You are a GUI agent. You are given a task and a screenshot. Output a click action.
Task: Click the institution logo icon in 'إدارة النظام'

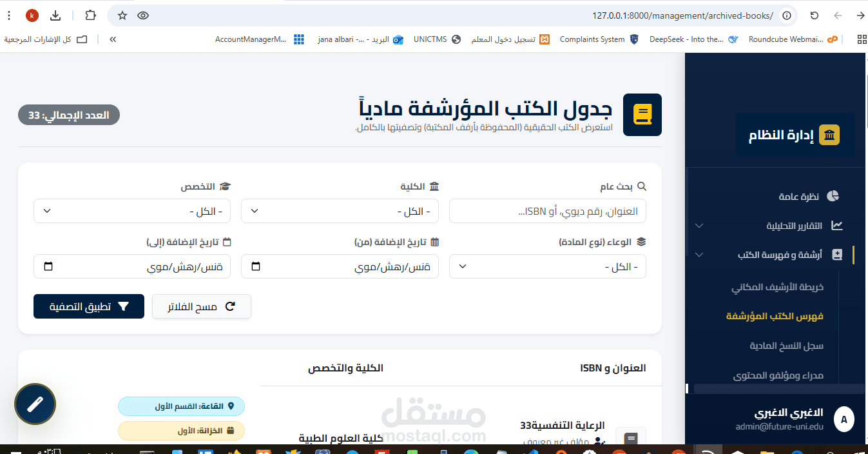click(x=829, y=135)
